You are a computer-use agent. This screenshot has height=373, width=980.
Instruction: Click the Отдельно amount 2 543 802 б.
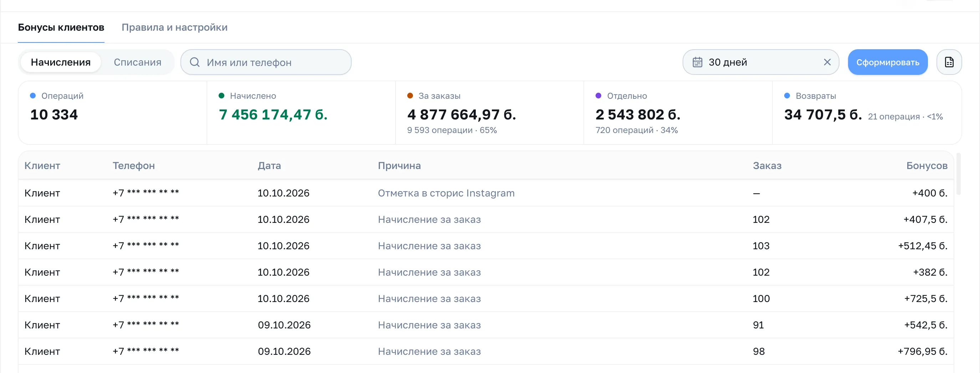(x=638, y=114)
